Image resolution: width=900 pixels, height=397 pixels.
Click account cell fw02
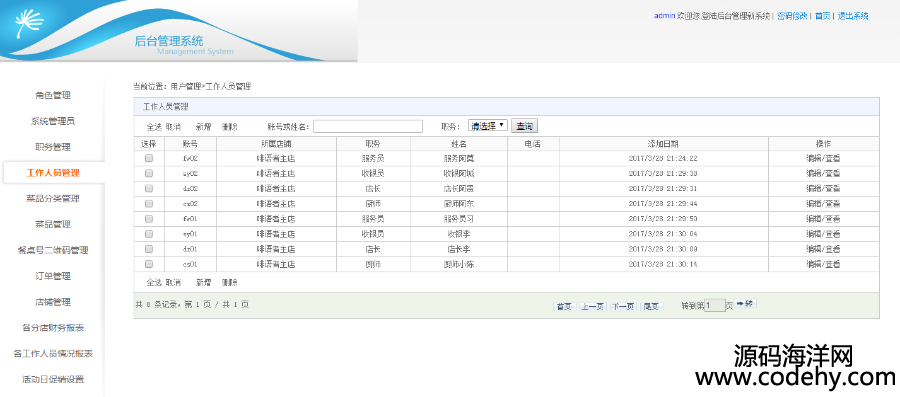pos(191,158)
